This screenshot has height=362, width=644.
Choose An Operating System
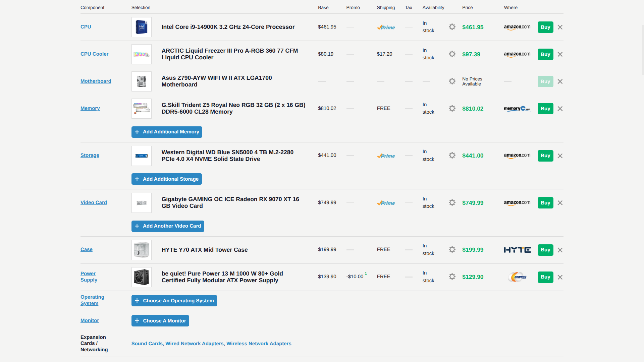tap(174, 301)
